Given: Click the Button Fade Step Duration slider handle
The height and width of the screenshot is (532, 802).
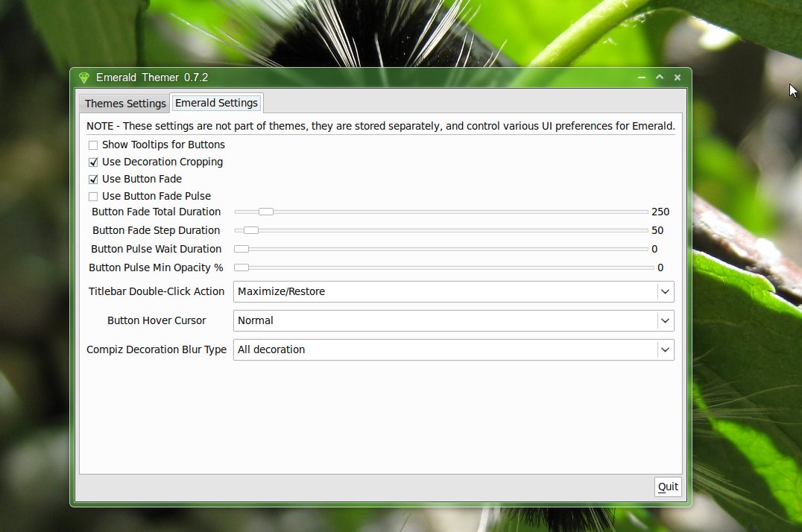Looking at the screenshot, I should pos(251,230).
